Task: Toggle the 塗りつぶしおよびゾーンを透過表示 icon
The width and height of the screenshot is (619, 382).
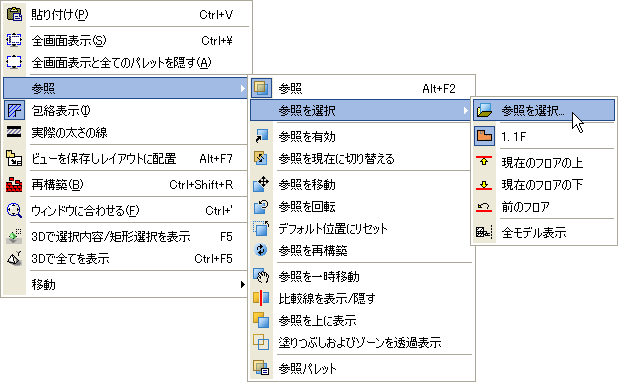Action: click(261, 342)
